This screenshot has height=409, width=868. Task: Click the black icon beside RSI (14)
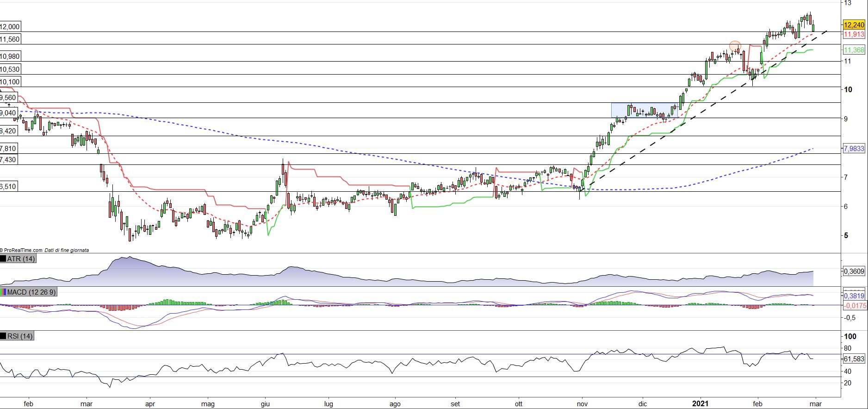coord(3,336)
